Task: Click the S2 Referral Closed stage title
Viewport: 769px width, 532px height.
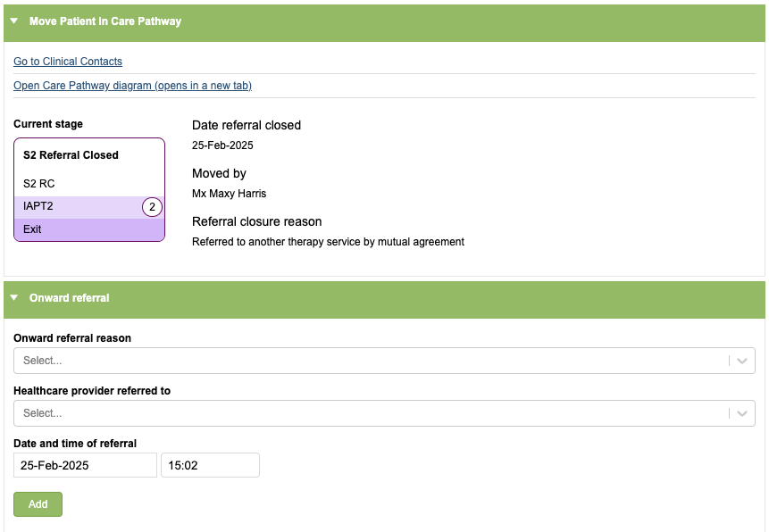Action: tap(71, 155)
